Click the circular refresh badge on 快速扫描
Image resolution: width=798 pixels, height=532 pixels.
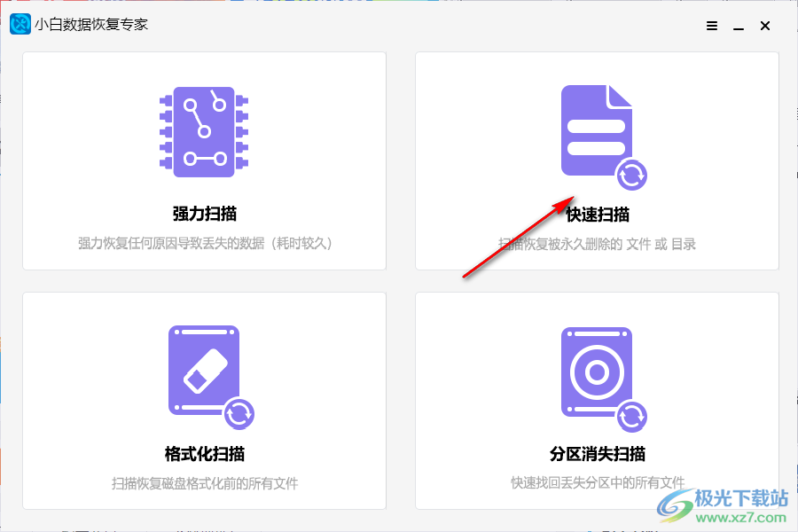(631, 176)
